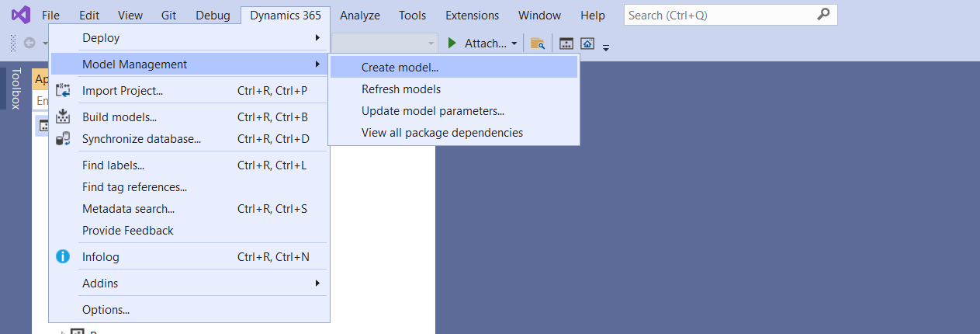Open the Attach dropdown arrow
This screenshot has width=980, height=334.
pyautogui.click(x=514, y=43)
